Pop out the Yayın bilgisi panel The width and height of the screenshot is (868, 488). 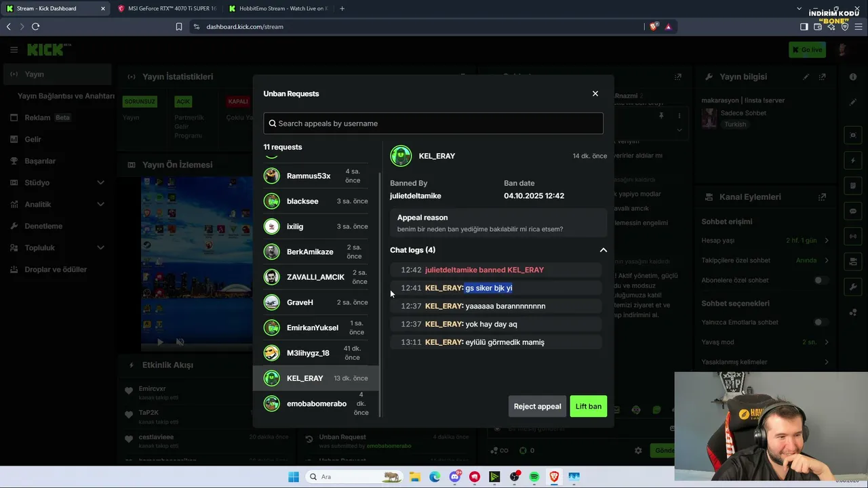pyautogui.click(x=823, y=77)
